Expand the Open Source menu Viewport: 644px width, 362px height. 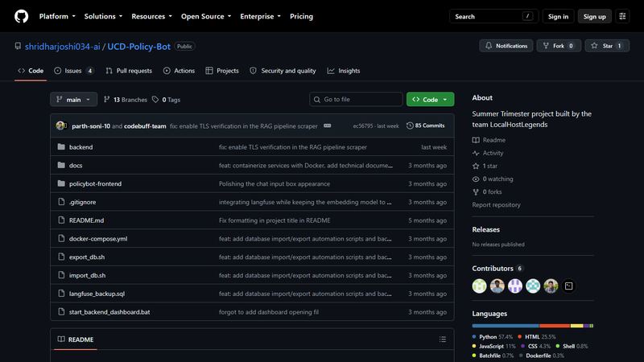pos(206,16)
